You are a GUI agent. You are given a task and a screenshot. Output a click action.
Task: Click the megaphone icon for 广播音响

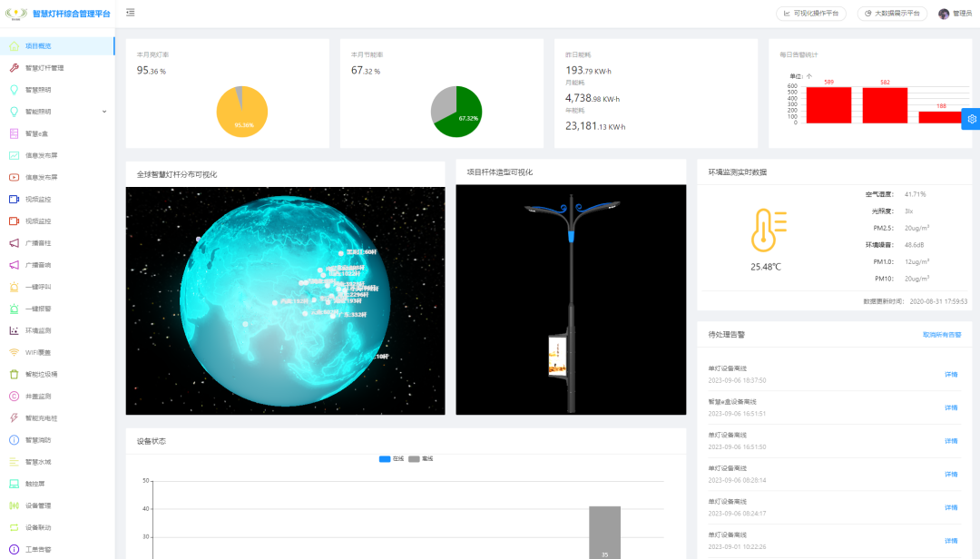tap(14, 264)
